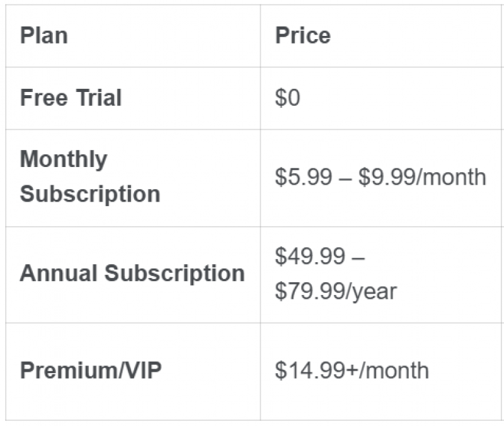Click the $49.99 – $79.99/year price cell

(x=335, y=274)
